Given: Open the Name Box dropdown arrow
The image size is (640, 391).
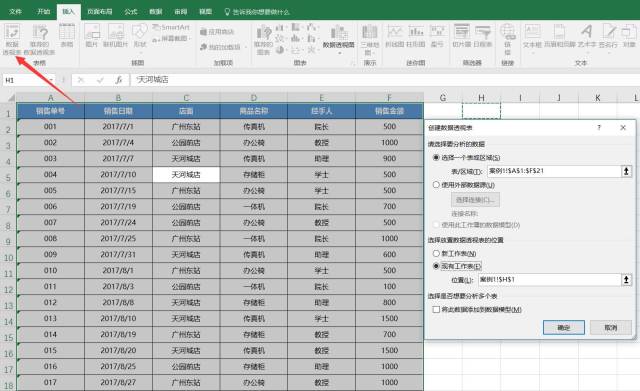Looking at the screenshot, I should tap(51, 80).
